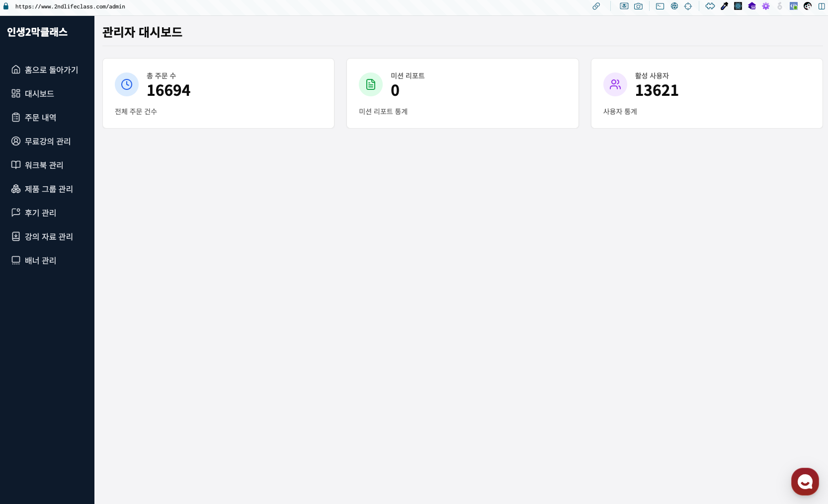The width and height of the screenshot is (828, 504).
Task: Open the chat support widget
Action: (805, 481)
